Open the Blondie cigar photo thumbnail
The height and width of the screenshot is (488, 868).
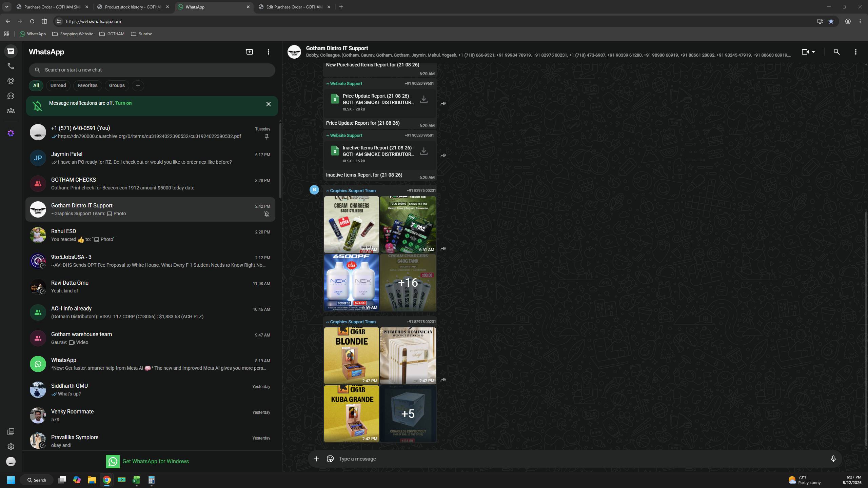coord(351,356)
